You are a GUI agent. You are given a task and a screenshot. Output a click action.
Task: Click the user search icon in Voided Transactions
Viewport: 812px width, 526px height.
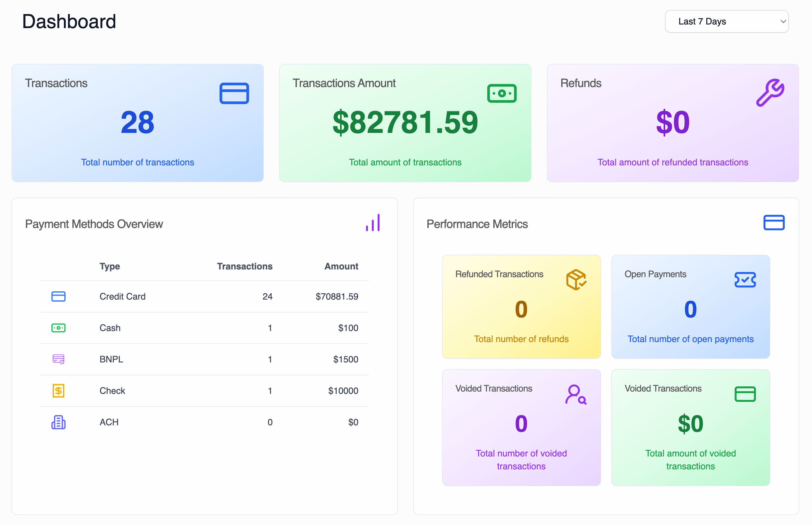(576, 394)
